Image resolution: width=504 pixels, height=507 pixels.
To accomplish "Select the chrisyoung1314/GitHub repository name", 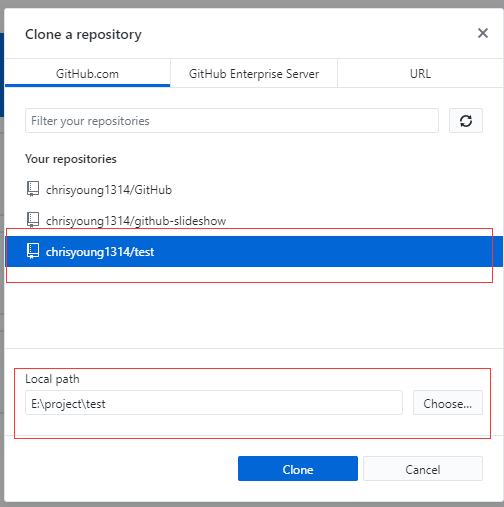I will point(109,190).
